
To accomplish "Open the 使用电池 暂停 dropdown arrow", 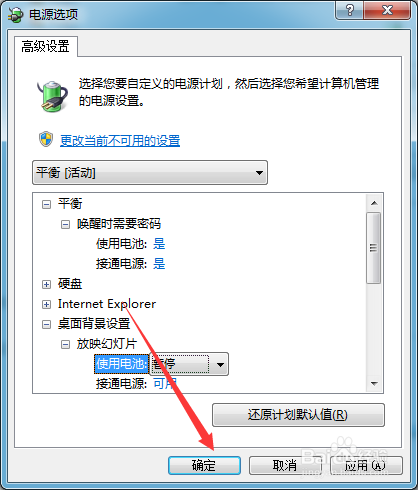I will 220,364.
